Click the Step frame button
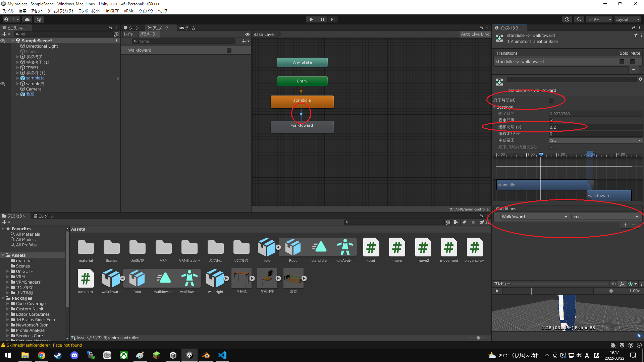This screenshot has width=644, height=362. coord(332,19)
